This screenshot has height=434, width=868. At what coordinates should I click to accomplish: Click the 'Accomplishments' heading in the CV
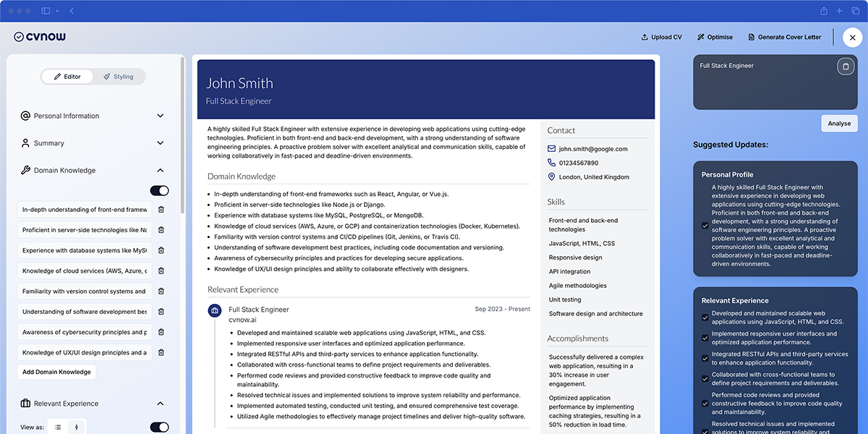pos(578,339)
